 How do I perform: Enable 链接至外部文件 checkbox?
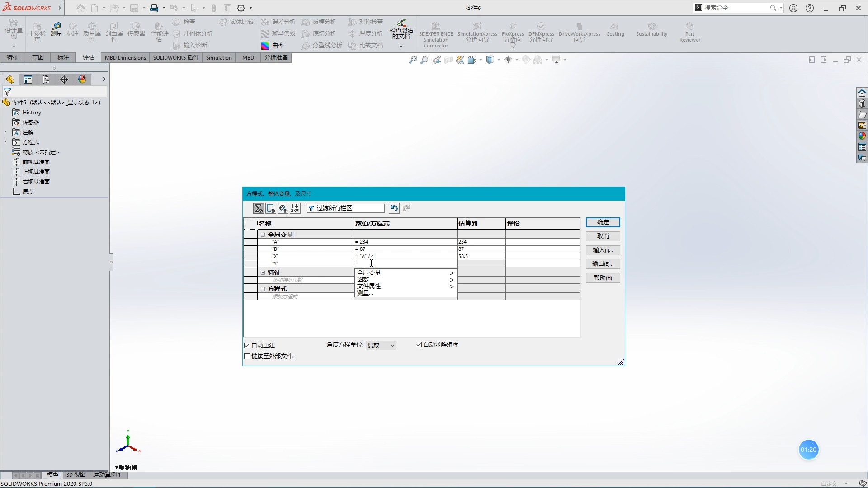pyautogui.click(x=247, y=356)
